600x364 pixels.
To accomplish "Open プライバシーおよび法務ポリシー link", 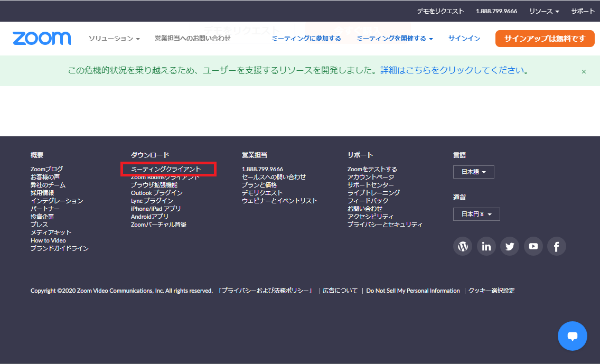I will pos(265,291).
